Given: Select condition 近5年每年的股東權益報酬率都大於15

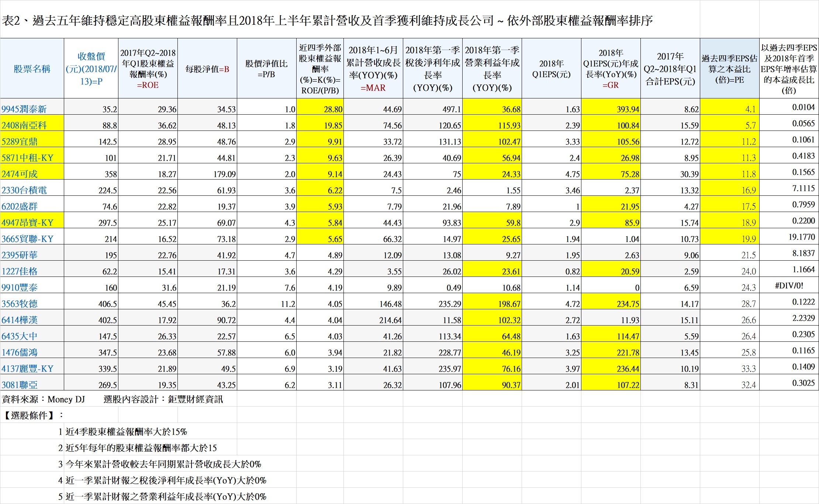Looking at the screenshot, I should point(141,448).
